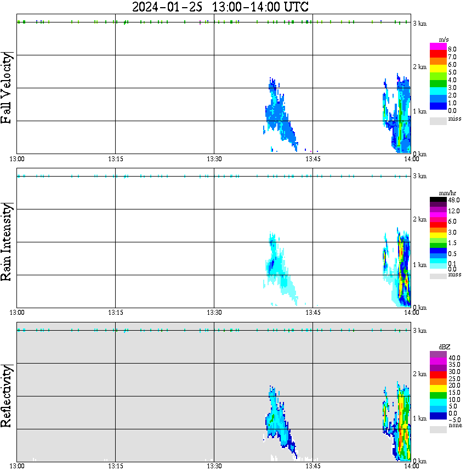Screen dimensions: 466x476
Task: Select purple 40.0 swatch in dBZ legend
Action: [x=438, y=354]
